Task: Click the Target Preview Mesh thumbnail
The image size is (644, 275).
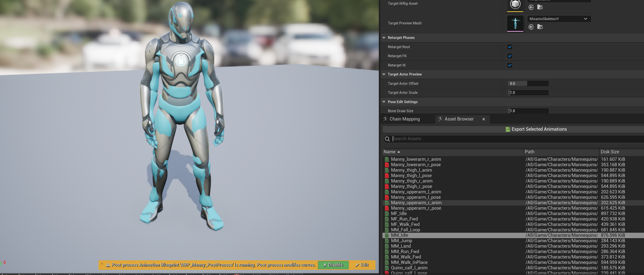Action: click(x=515, y=23)
